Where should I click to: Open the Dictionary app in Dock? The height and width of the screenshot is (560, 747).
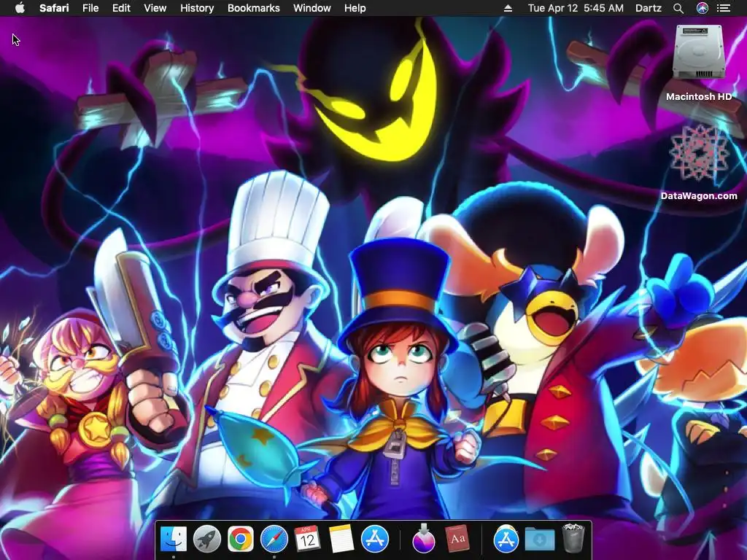[457, 539]
